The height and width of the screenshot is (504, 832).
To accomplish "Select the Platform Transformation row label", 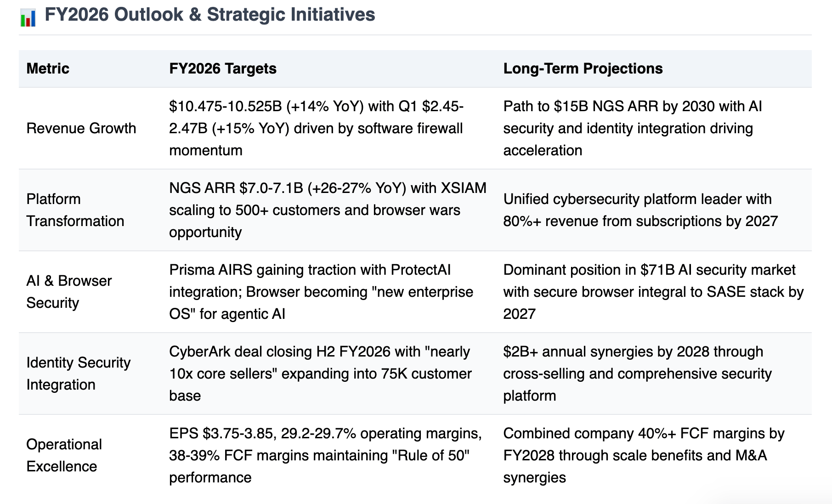I will (x=75, y=210).
